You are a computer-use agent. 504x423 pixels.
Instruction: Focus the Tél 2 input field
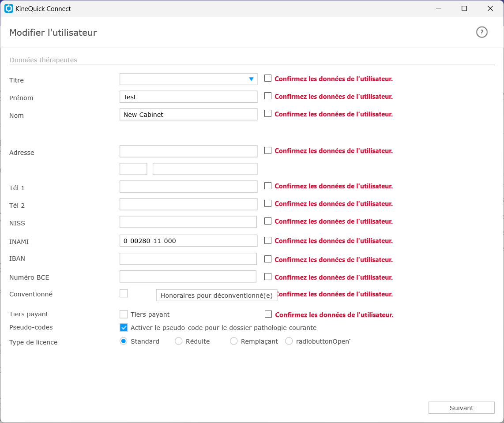(x=188, y=204)
